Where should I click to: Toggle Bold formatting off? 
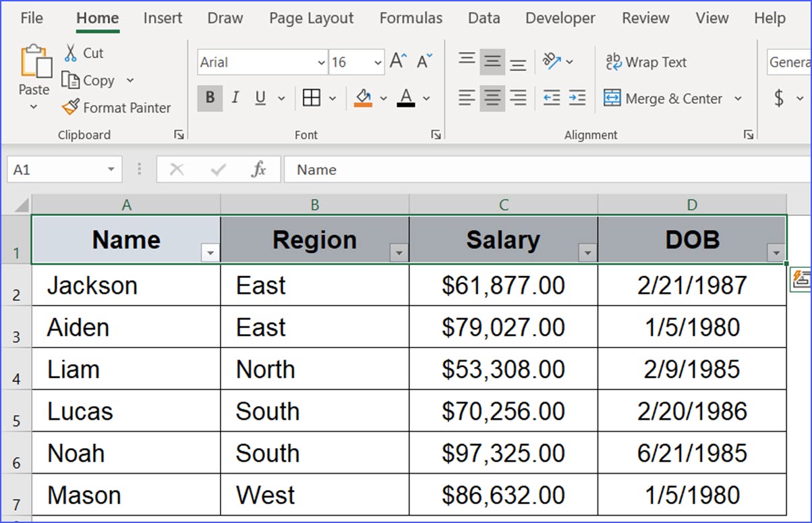[x=210, y=99]
